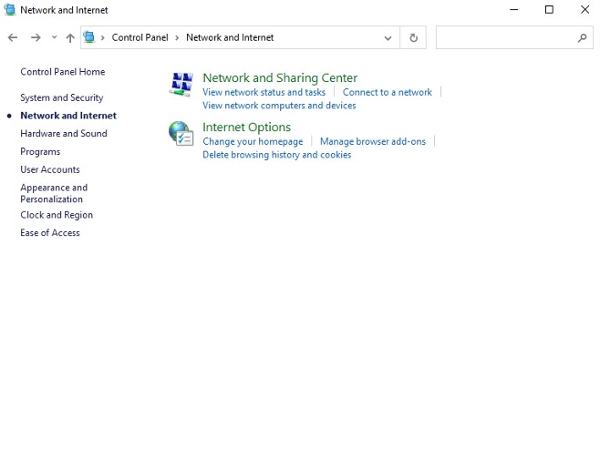This screenshot has width=600, height=469.
Task: Open Ease of Access category
Action: (x=50, y=233)
